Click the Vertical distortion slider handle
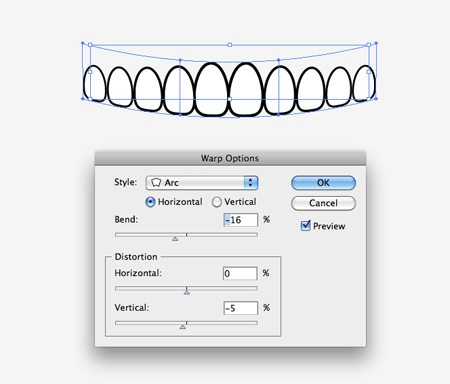 pos(182,327)
